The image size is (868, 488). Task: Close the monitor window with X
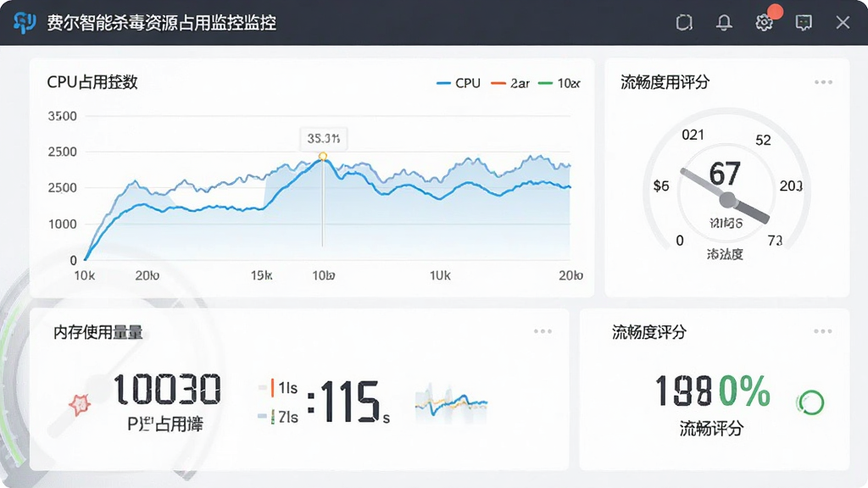(843, 23)
